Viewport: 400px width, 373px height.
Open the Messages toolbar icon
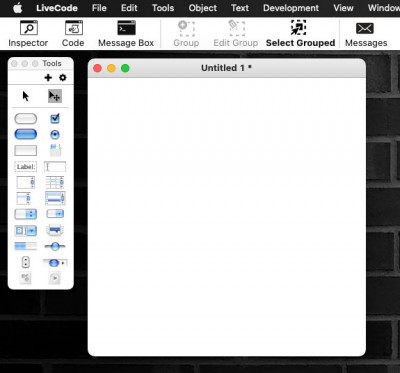point(366,34)
